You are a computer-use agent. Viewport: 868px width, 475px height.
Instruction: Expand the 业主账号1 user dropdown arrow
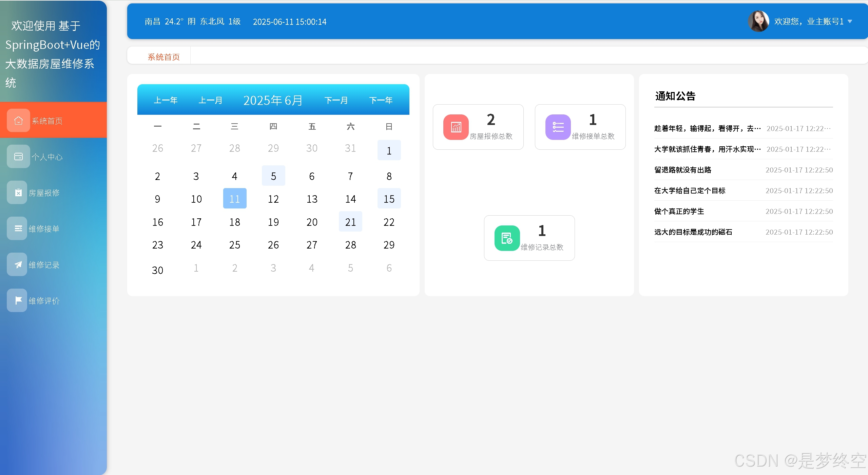point(850,21)
